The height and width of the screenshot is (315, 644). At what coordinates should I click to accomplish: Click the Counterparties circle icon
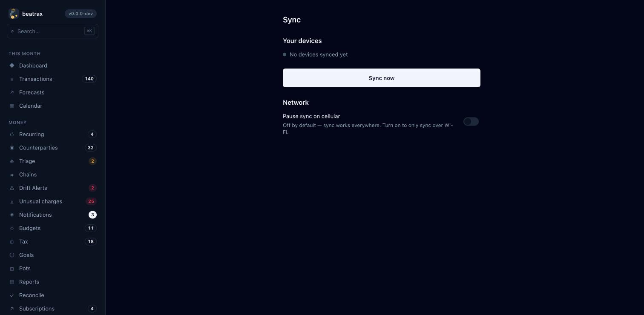tap(12, 148)
